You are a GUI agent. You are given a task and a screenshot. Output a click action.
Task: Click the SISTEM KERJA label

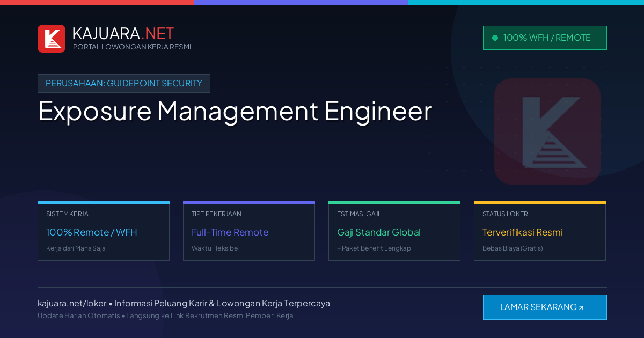tap(67, 214)
